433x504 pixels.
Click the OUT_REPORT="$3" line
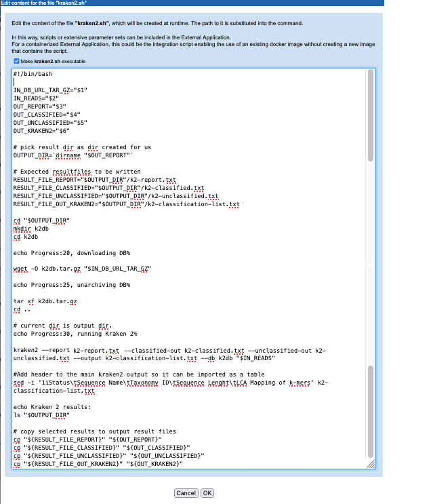[39, 106]
